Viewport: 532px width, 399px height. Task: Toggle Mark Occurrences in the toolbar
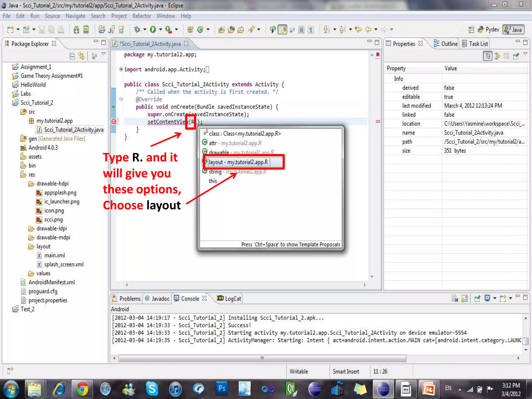282,30
